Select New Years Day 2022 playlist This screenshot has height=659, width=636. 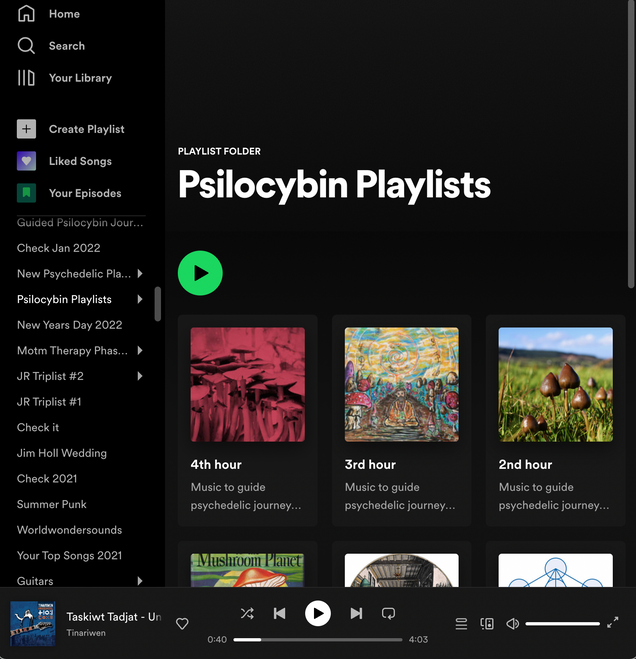pyautogui.click(x=69, y=325)
